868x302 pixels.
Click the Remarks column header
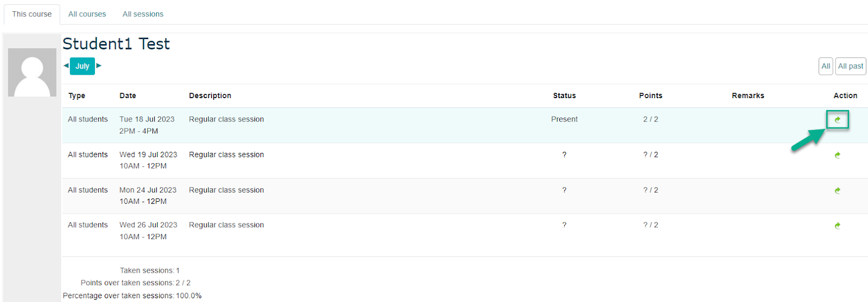click(x=748, y=95)
